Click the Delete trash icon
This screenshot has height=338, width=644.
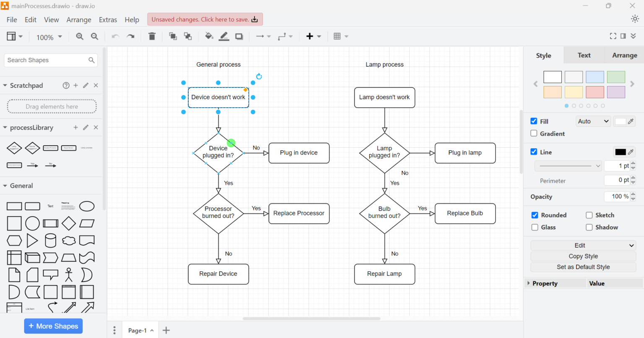(152, 36)
